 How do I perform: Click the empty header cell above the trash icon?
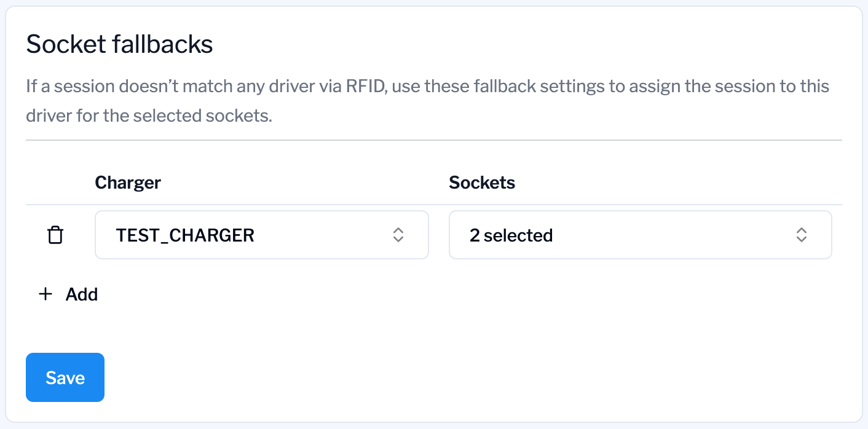55,183
